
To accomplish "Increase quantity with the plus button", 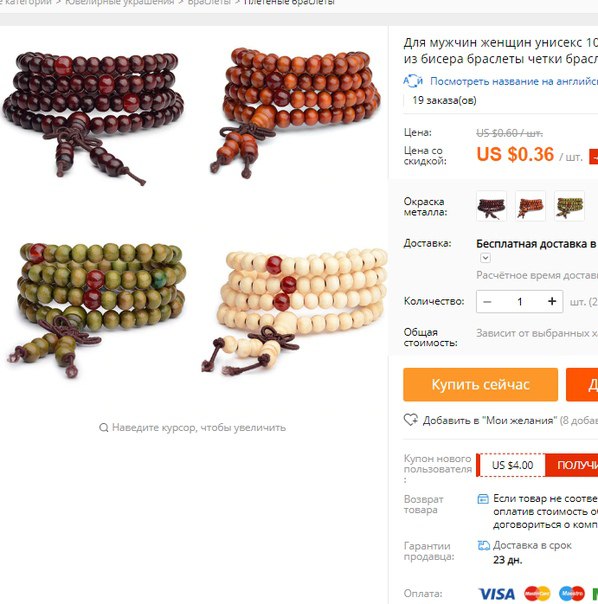I will 552,302.
